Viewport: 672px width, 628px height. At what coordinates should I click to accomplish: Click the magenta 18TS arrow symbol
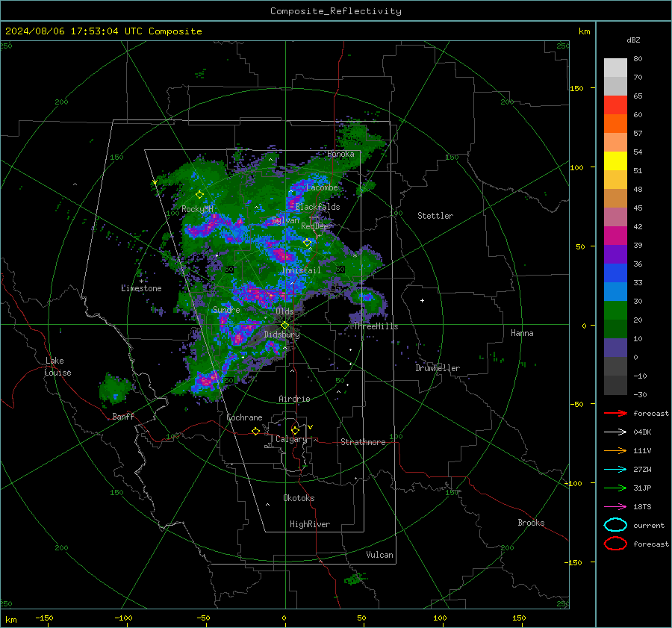coord(615,507)
